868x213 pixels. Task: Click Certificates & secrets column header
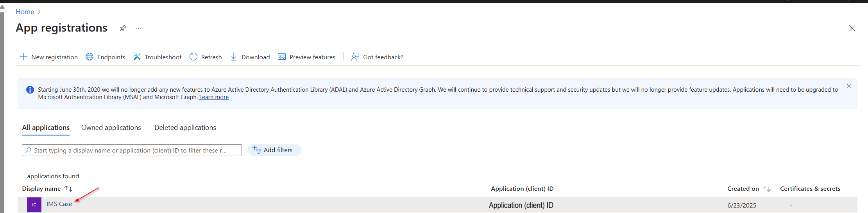810,189
